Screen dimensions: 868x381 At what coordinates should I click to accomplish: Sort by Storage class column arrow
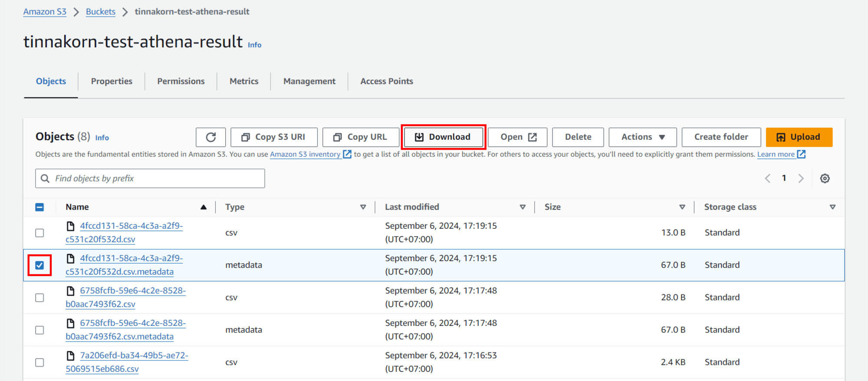[832, 207]
